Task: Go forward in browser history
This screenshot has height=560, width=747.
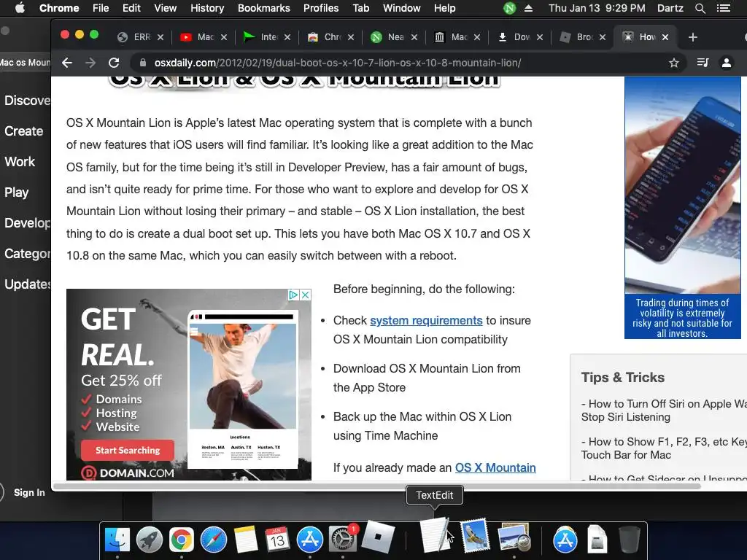Action: pyautogui.click(x=90, y=63)
